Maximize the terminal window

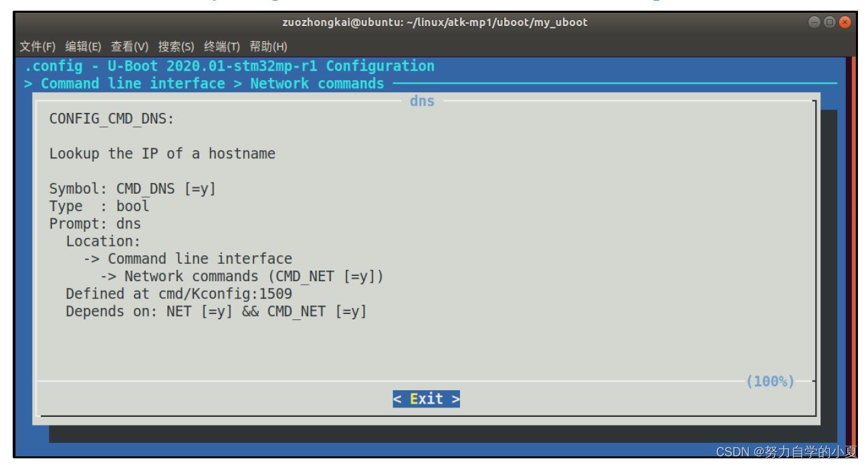(x=830, y=22)
